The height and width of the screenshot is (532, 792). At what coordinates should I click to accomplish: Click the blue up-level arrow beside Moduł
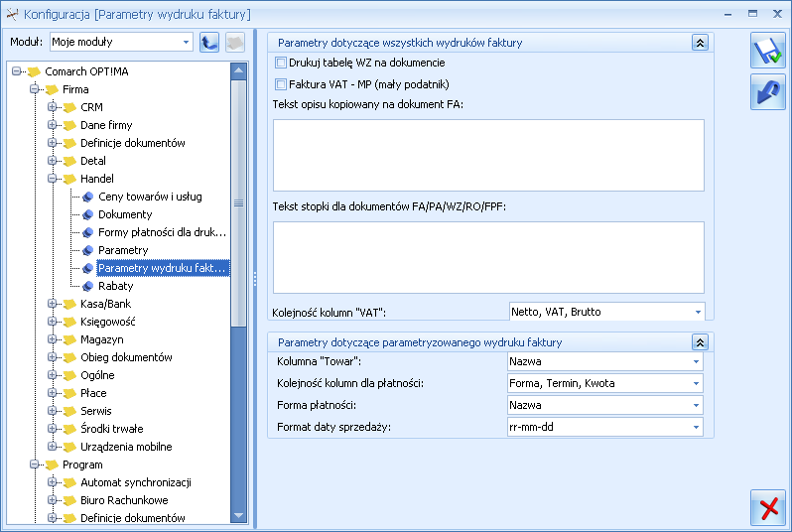(x=209, y=42)
